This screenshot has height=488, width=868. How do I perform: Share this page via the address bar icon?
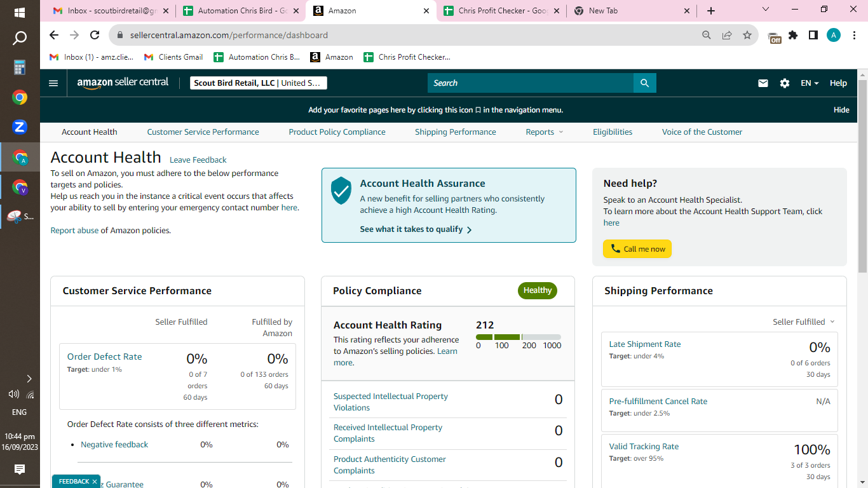click(x=727, y=36)
